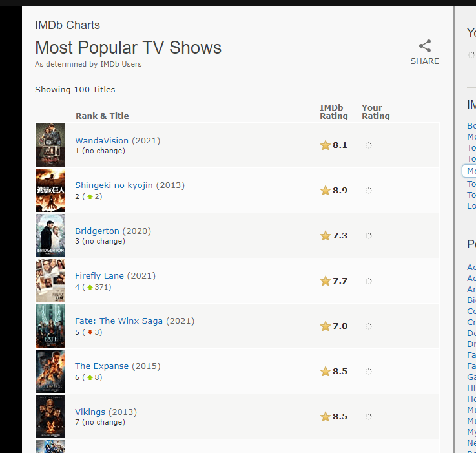
Task: Rate WandaVision using Your Rating control
Action: (369, 145)
